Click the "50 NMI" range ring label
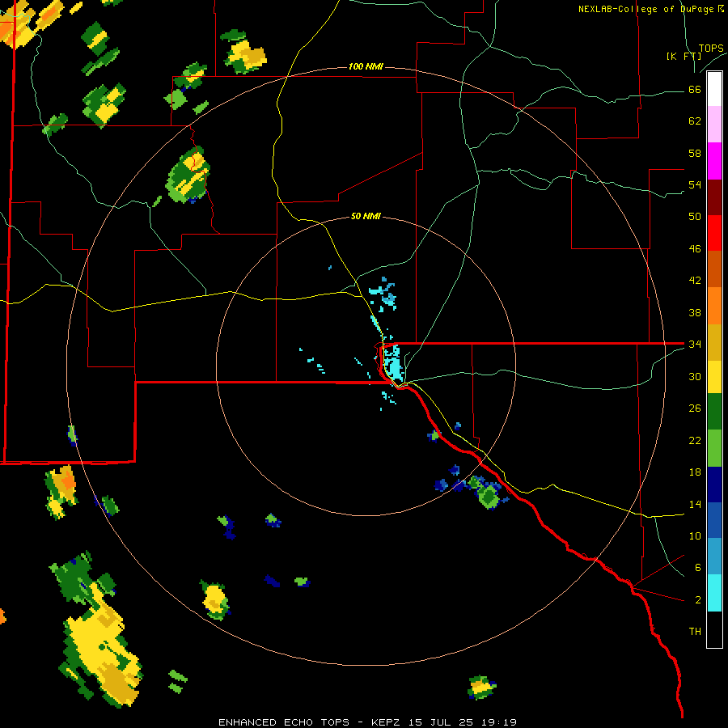Viewport: 728px width, 728px height. pos(366,216)
